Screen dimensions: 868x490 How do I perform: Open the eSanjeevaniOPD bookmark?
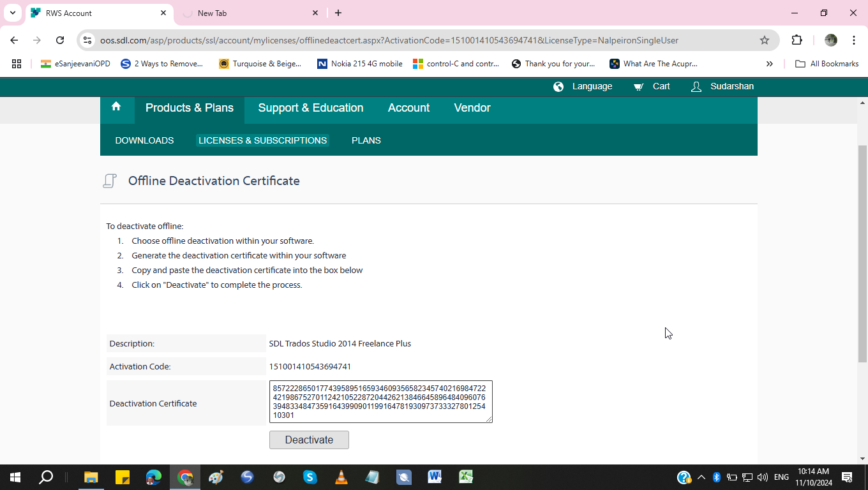pyautogui.click(x=75, y=64)
